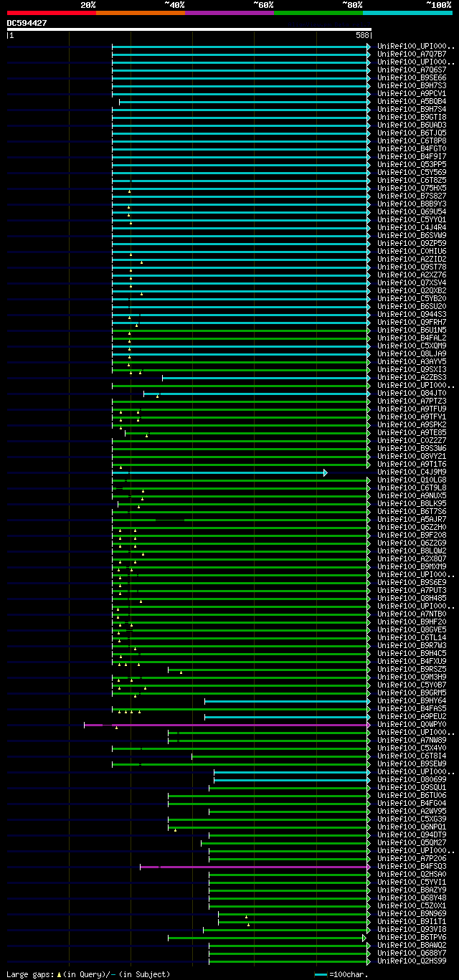Select the UniRef100_B6UAD3 label
The height and width of the screenshot is (980, 459).
pos(412,125)
